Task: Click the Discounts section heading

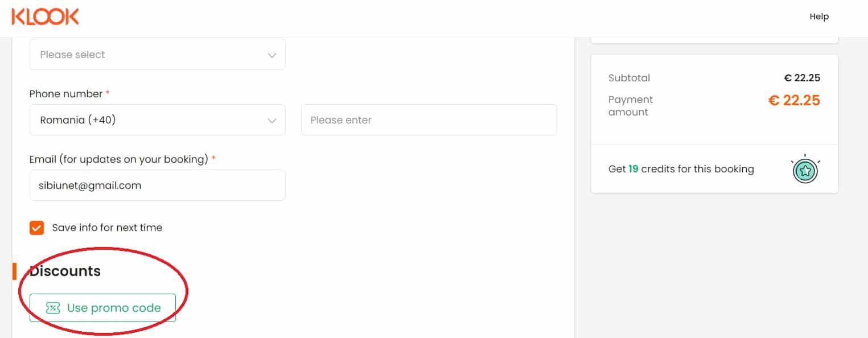Action: point(65,271)
